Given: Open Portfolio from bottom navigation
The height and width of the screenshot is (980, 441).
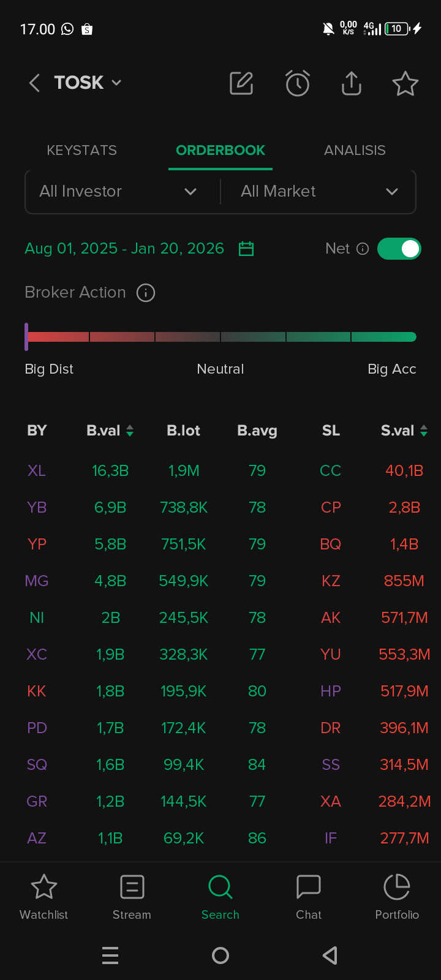Looking at the screenshot, I should point(397,897).
